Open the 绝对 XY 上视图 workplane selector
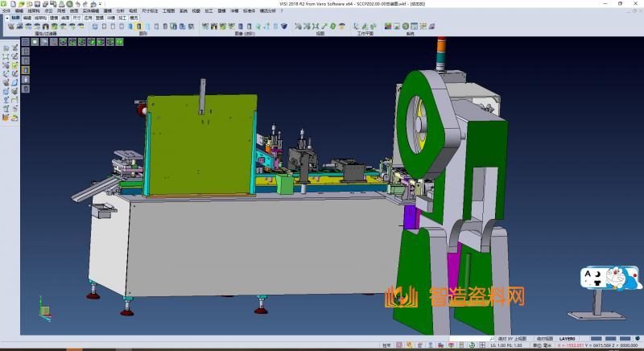The image size is (644, 351). [513, 339]
